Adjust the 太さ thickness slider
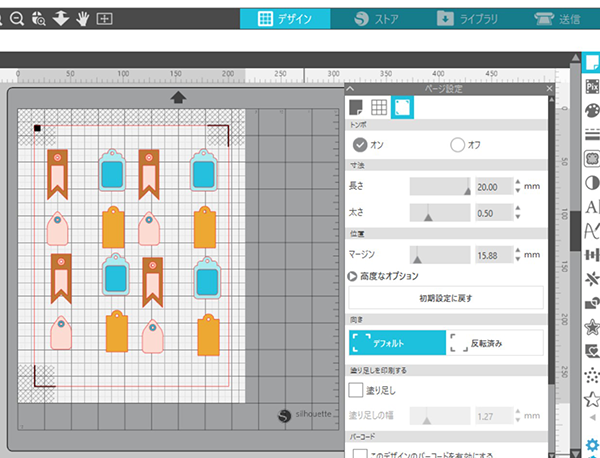600x458 pixels. (x=440, y=213)
